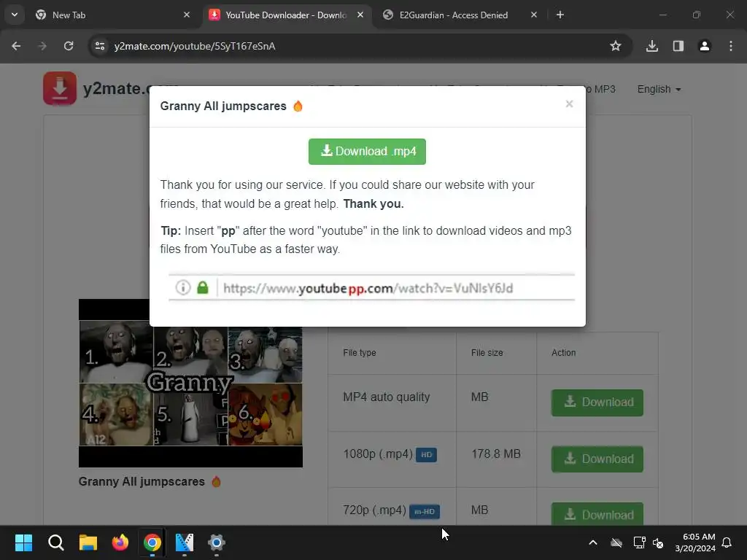This screenshot has height=560, width=747.
Task: Open the video editor taskbar app
Action: coord(185,542)
